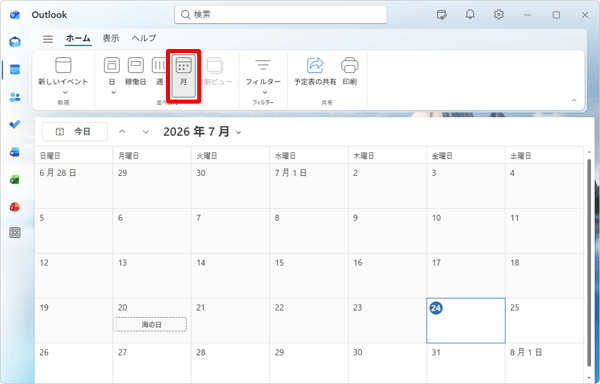Select the 表示 tab
The height and width of the screenshot is (384, 600).
tap(111, 38)
